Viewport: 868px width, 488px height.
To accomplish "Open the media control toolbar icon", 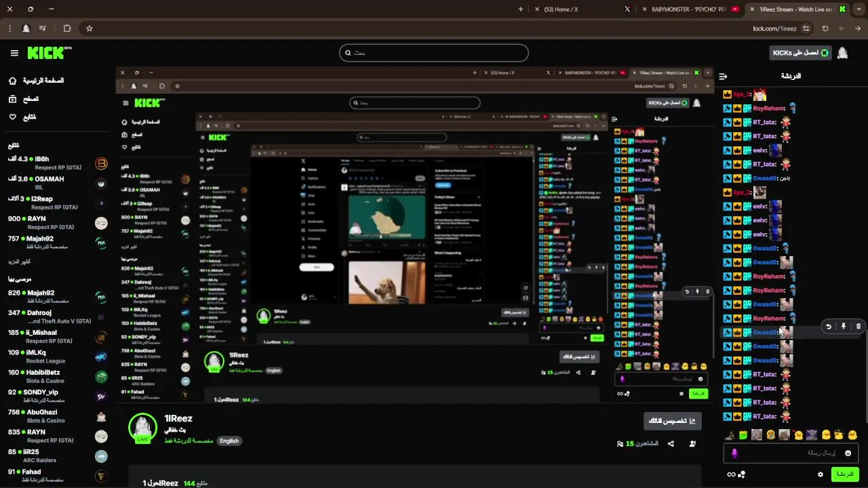I will click(43, 28).
